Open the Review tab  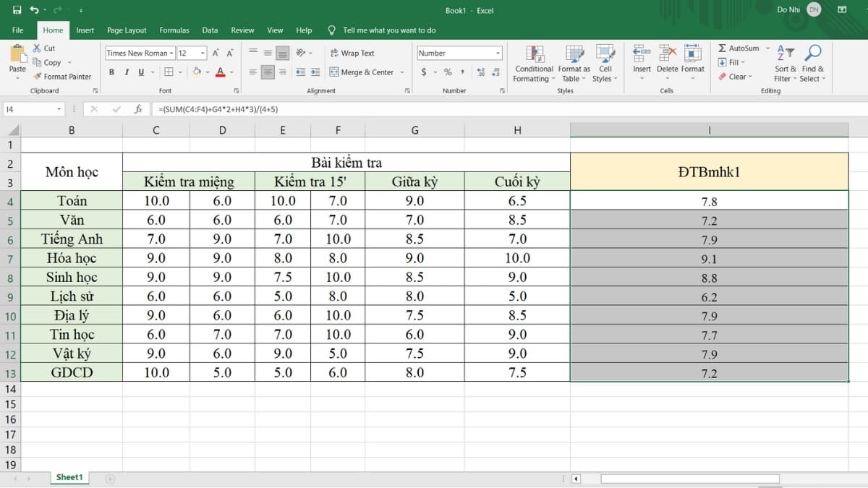point(243,30)
